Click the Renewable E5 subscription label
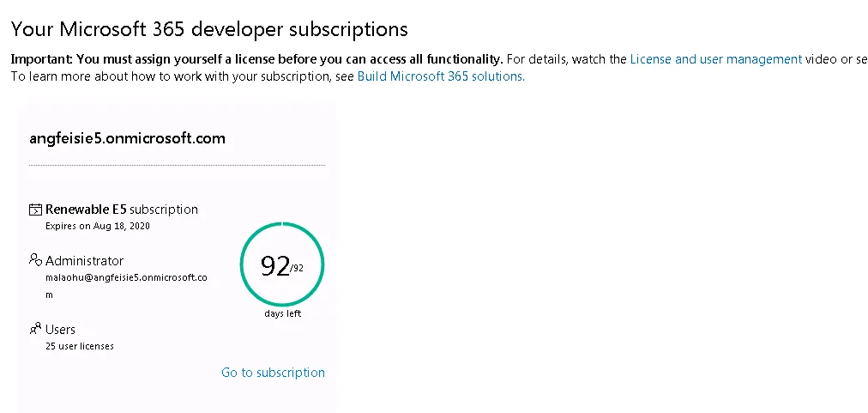868x413 pixels. point(122,210)
